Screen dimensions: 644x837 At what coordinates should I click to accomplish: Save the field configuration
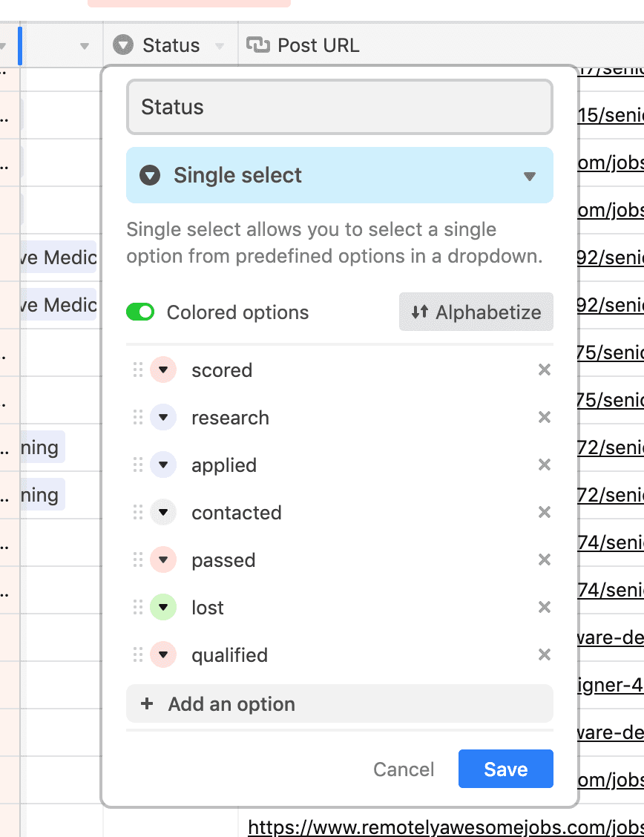pyautogui.click(x=506, y=769)
